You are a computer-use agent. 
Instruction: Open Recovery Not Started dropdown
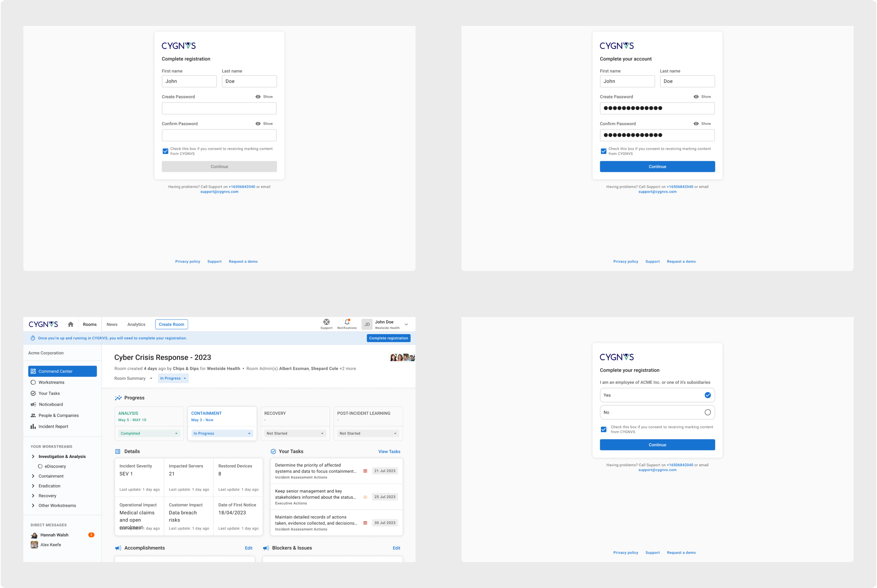click(295, 434)
